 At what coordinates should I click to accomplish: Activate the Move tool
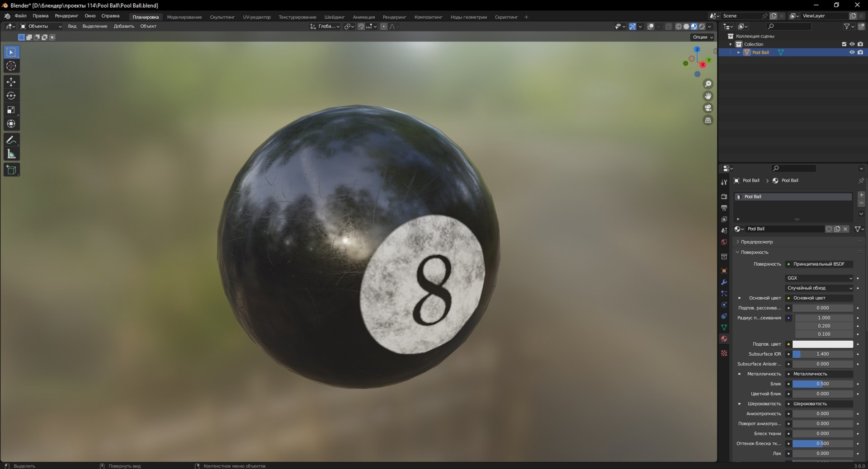point(11,82)
